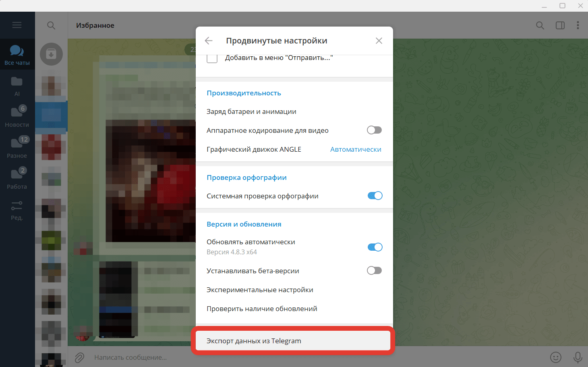The width and height of the screenshot is (588, 367).
Task: Open the three-dot chat menu
Action: coord(578,25)
